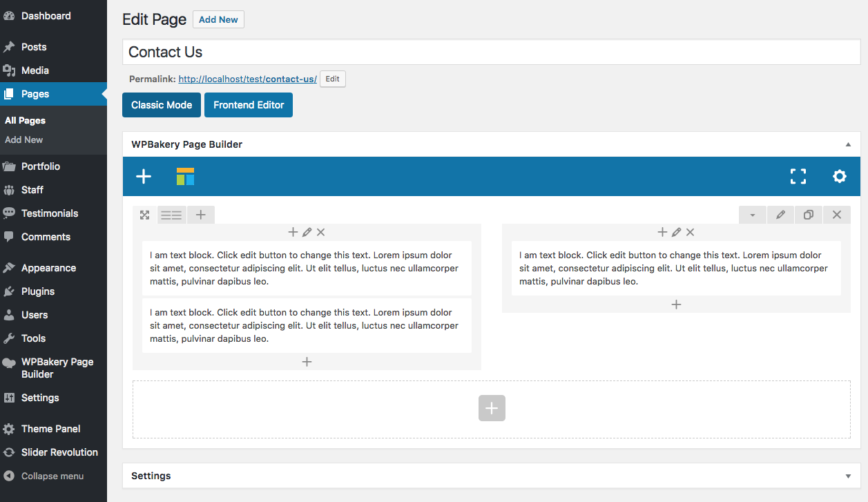Open Staff in the admin menu
This screenshot has height=502, width=868.
pyautogui.click(x=53, y=190)
